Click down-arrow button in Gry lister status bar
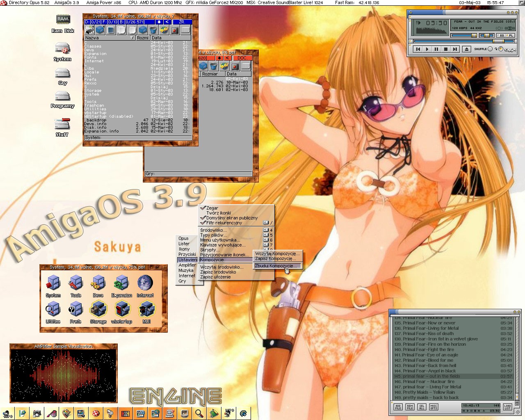 point(219,58)
